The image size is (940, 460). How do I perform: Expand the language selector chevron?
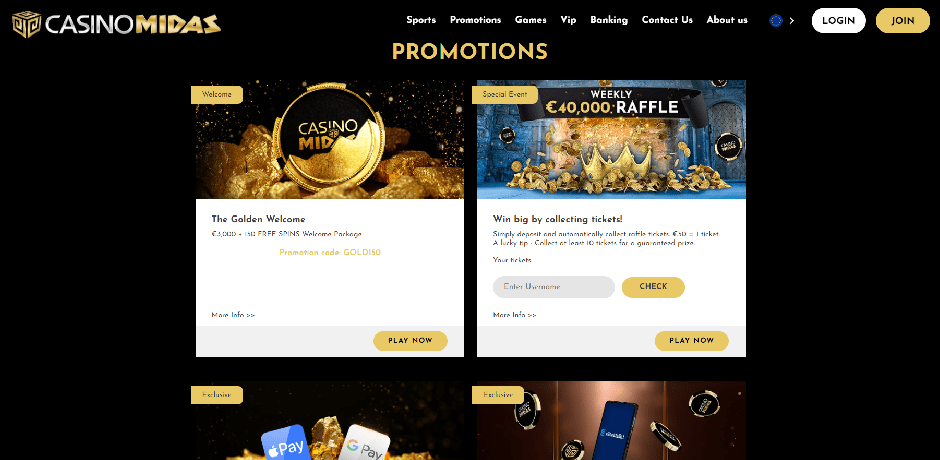792,20
